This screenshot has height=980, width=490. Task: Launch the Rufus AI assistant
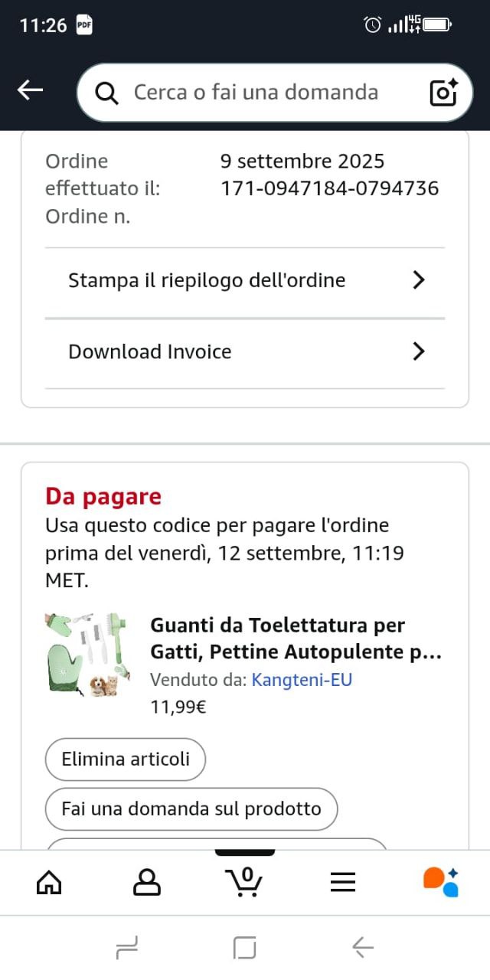click(x=441, y=882)
